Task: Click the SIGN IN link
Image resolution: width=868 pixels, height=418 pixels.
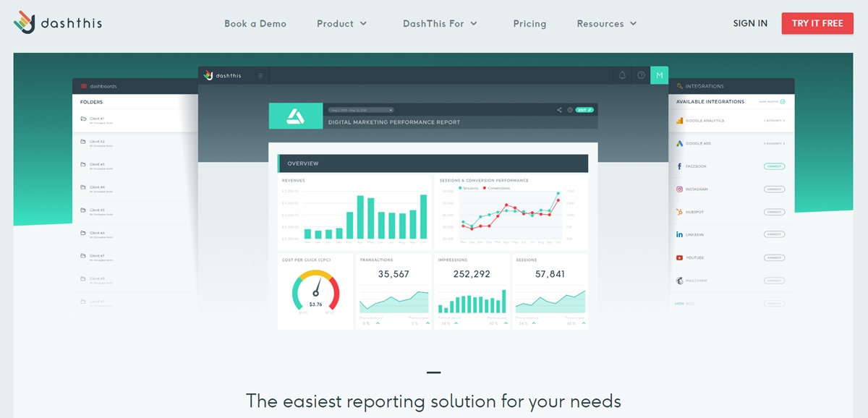Action: pos(750,23)
